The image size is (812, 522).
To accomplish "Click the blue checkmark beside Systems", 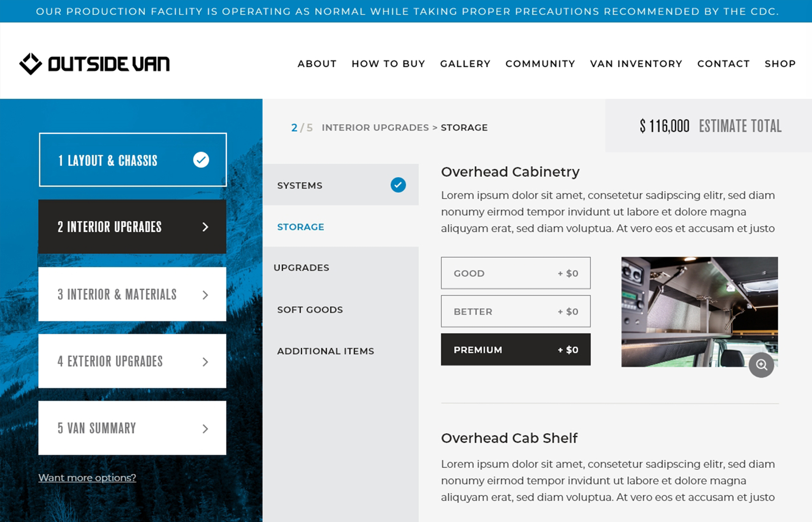I will coord(398,185).
